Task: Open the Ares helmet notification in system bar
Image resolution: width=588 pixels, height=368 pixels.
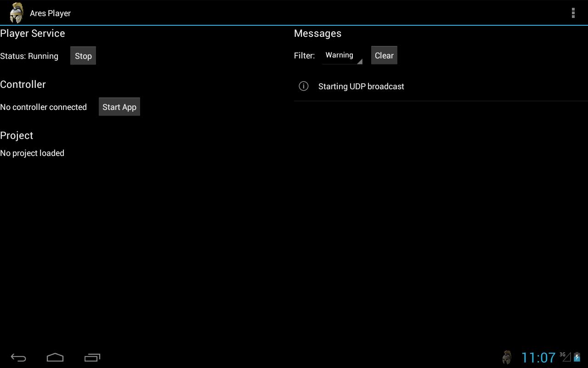Action: [x=507, y=357]
